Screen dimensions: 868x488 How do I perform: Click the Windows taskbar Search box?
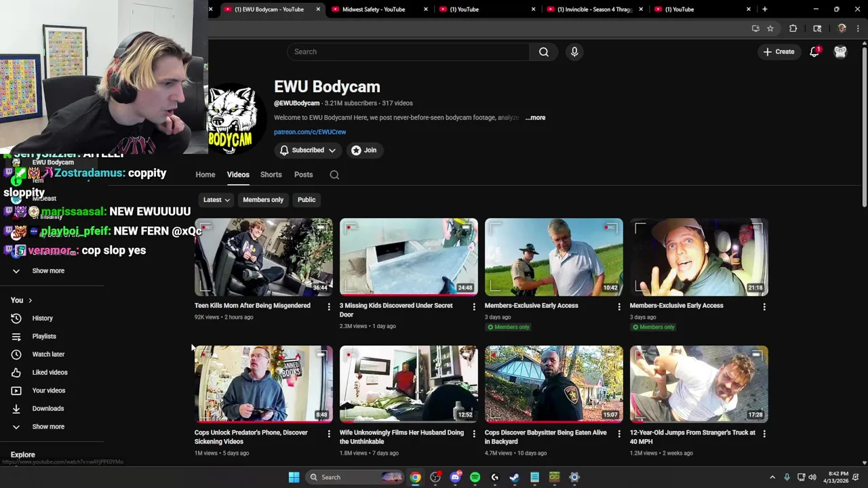tap(354, 477)
